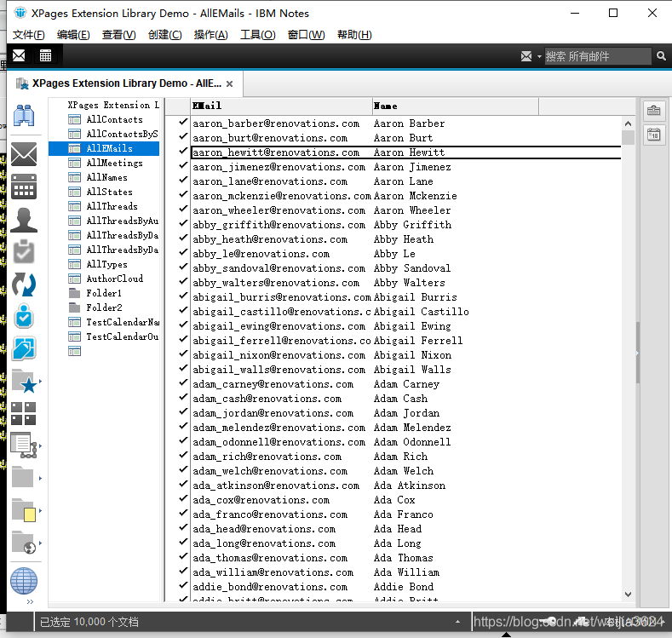The width and height of the screenshot is (672, 638).
Task: Click the unnamed view icon below TestCalendarOu
Action: 74,351
